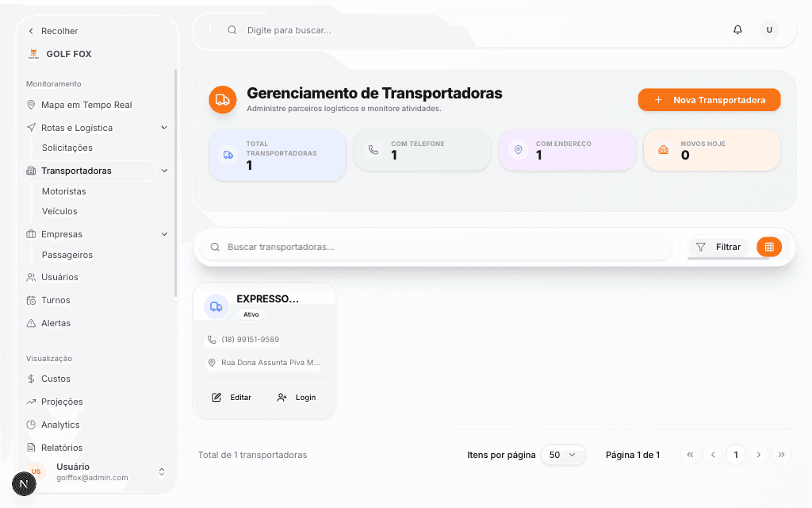Collapse the Transportadoras submenu
Image resolution: width=812 pixels, height=508 pixels.
(164, 170)
